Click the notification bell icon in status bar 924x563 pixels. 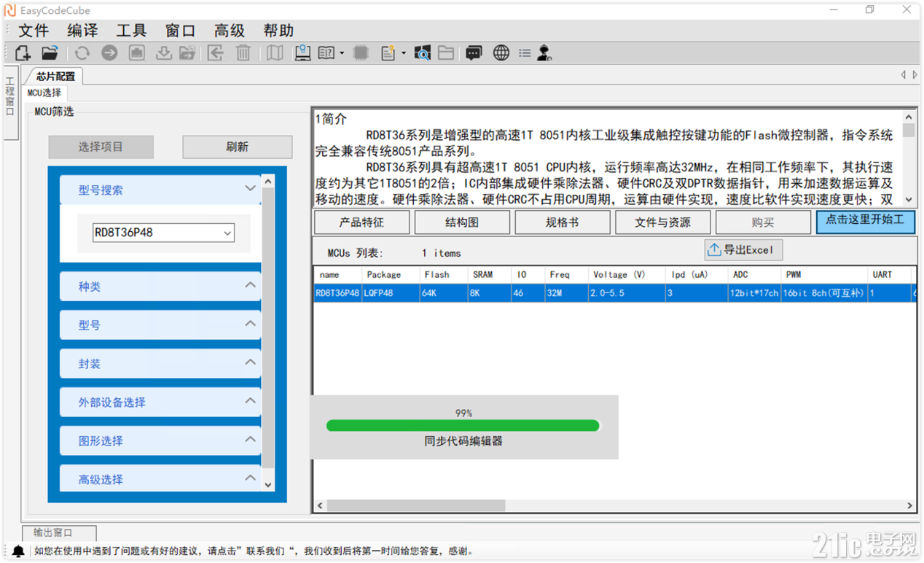18,551
